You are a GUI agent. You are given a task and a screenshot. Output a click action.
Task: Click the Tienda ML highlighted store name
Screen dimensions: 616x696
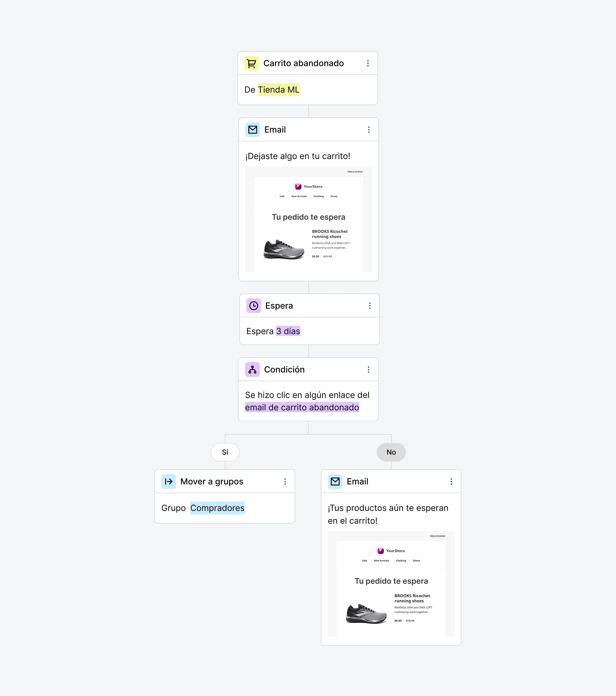tap(278, 90)
